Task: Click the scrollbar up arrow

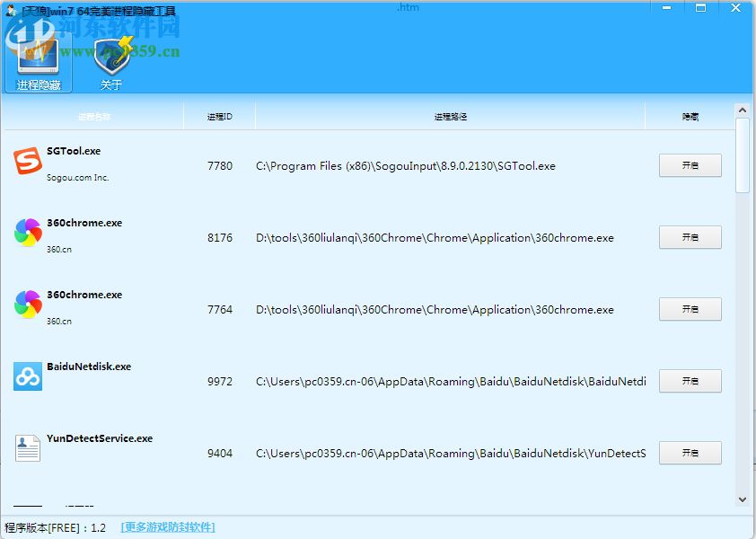Action: pos(743,110)
